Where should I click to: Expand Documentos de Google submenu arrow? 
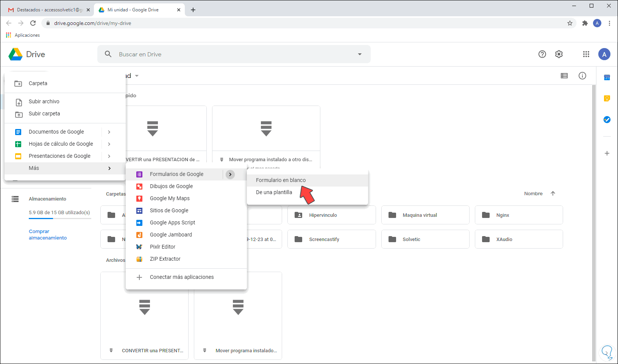109,132
